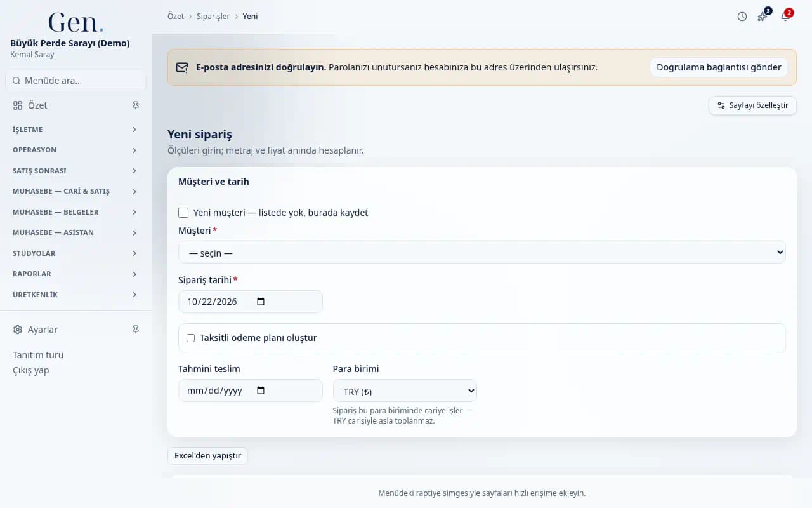Tick Taksitli ödeme planı oluştur checkbox
Screen dimensions: 812x508
[190, 338]
